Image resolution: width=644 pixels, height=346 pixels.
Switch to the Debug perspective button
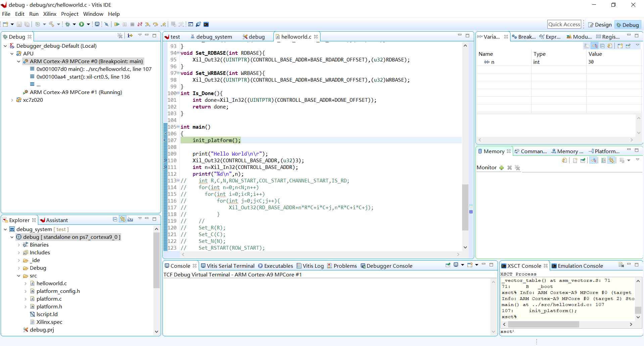tap(628, 25)
